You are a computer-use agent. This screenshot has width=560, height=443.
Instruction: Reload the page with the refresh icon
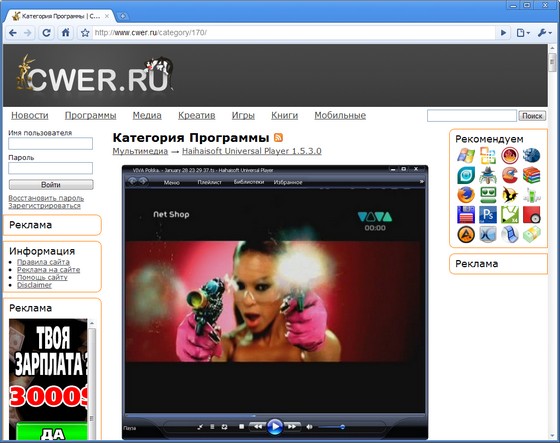46,33
